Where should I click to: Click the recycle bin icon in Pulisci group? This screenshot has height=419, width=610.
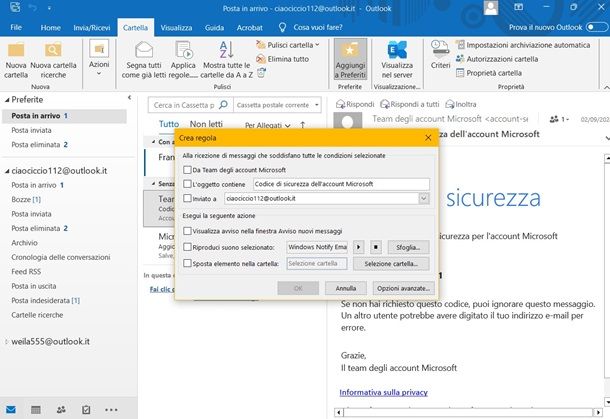click(x=261, y=73)
